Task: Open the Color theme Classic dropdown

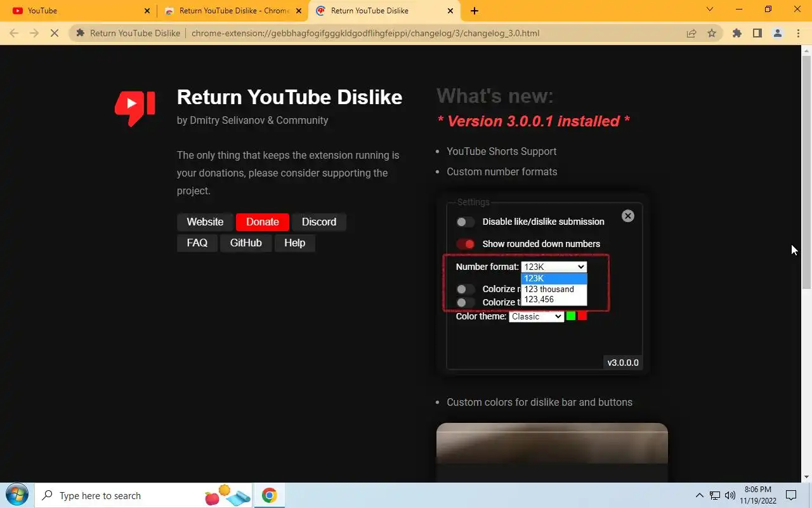Action: click(x=536, y=316)
